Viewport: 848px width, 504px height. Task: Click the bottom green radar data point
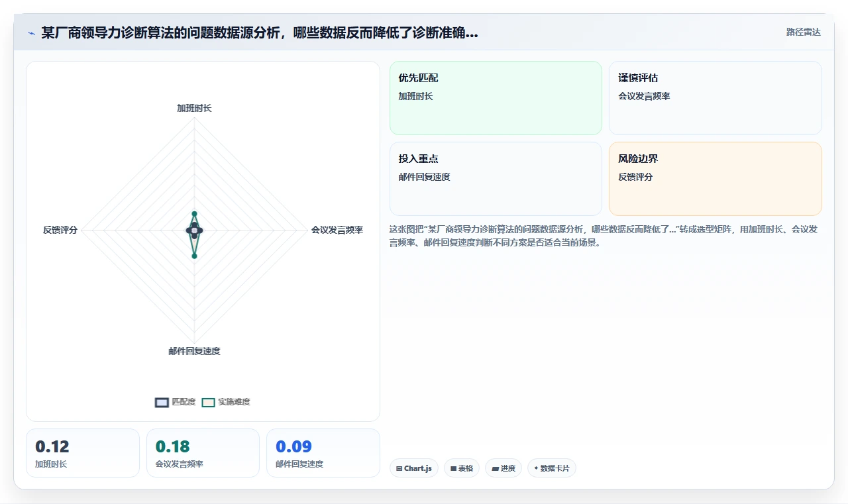194,256
